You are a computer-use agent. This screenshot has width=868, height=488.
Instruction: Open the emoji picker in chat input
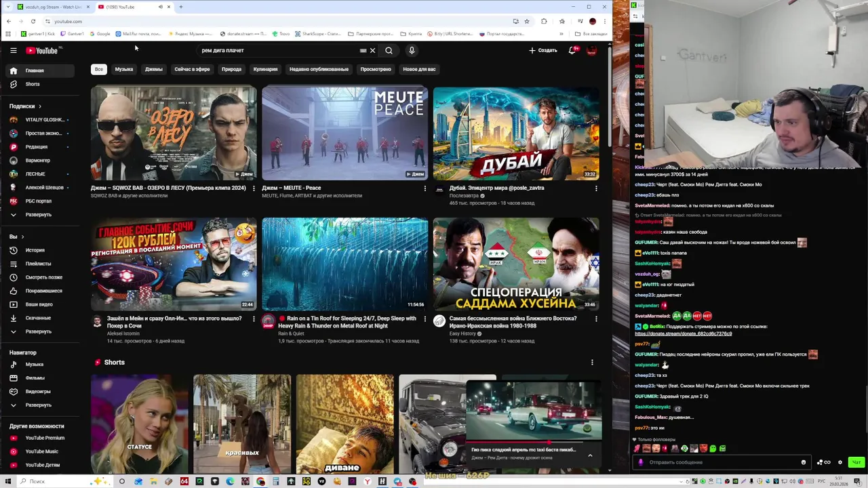click(804, 462)
